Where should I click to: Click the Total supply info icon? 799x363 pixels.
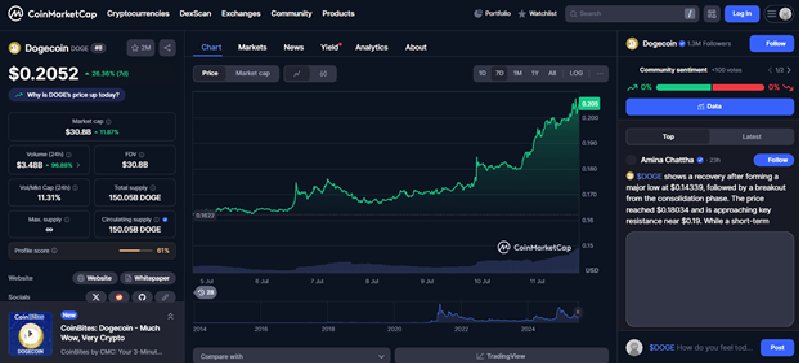(152, 187)
